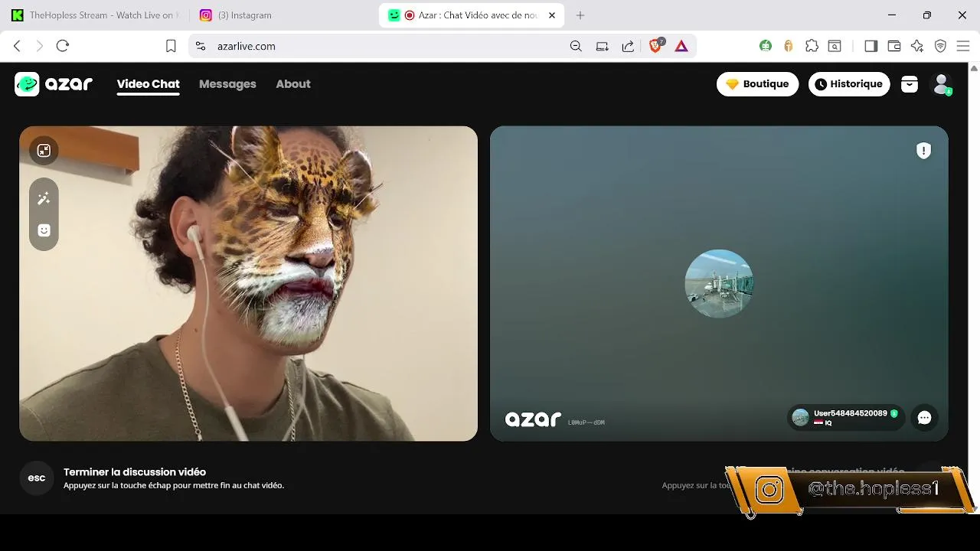
Task: Click the partner's circular profile photo
Action: 719,284
